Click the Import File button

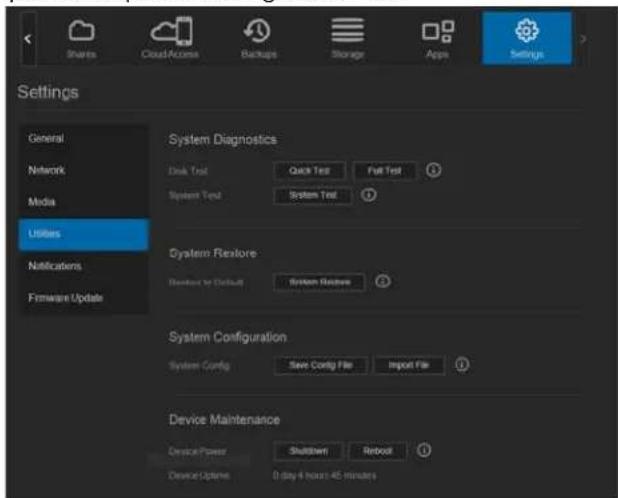409,365
